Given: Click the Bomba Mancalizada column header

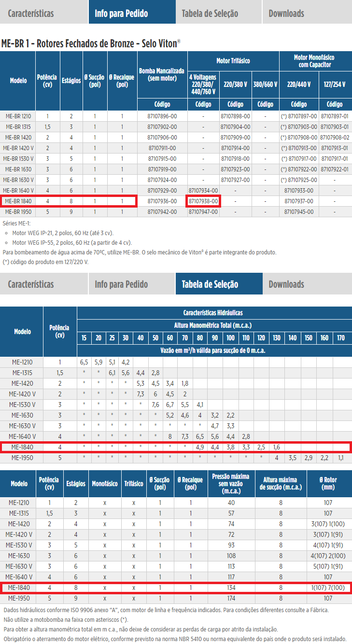Looking at the screenshot, I should pyautogui.click(x=162, y=74).
